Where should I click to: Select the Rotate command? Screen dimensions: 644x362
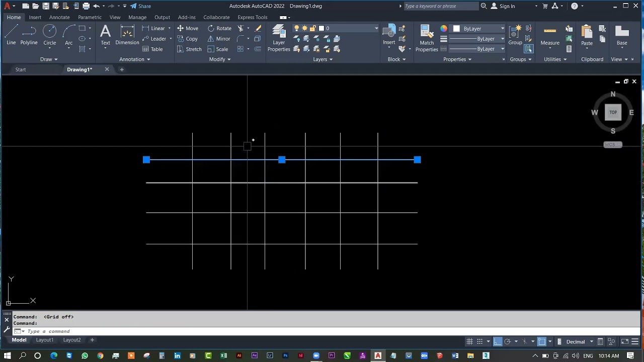pos(219,28)
